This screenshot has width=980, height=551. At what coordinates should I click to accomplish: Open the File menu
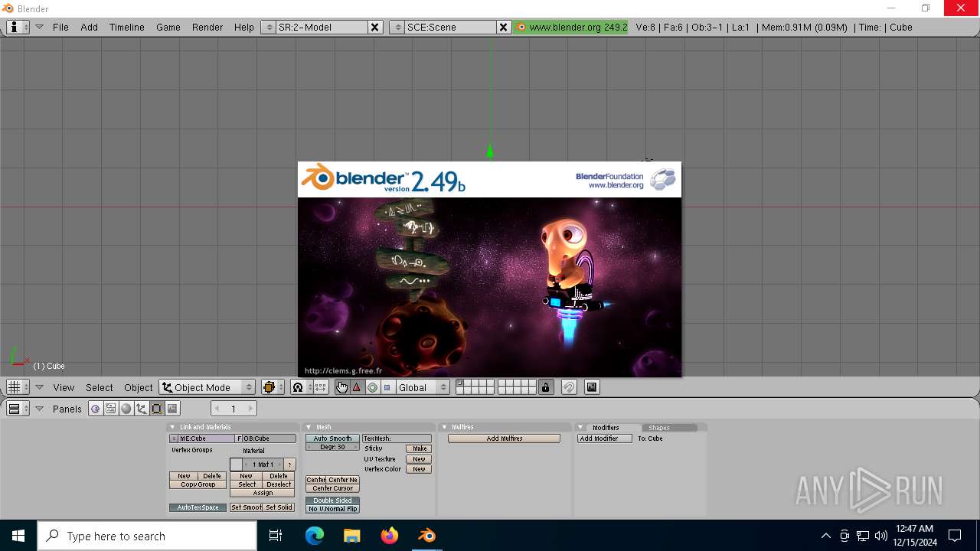[x=60, y=27]
